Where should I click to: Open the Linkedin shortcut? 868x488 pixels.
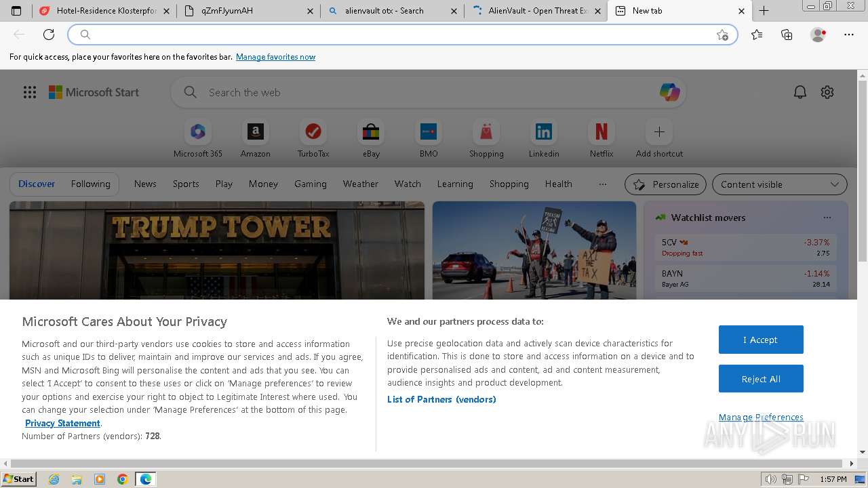pos(544,138)
